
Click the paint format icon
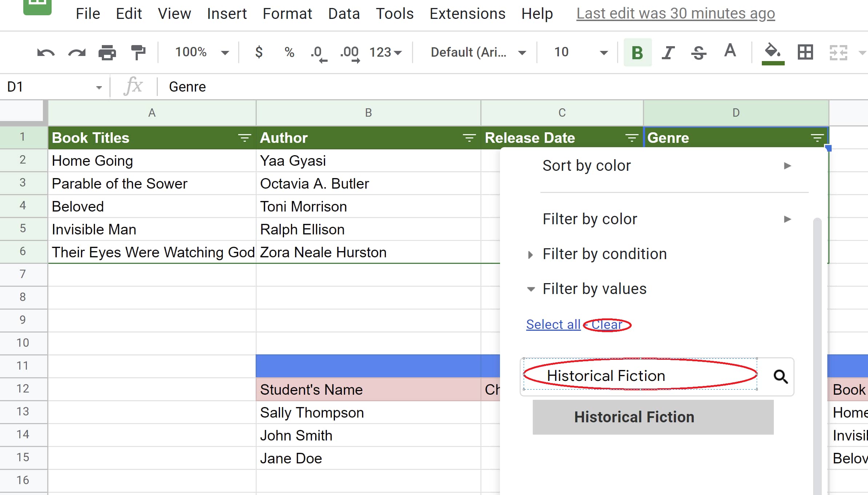click(x=138, y=52)
